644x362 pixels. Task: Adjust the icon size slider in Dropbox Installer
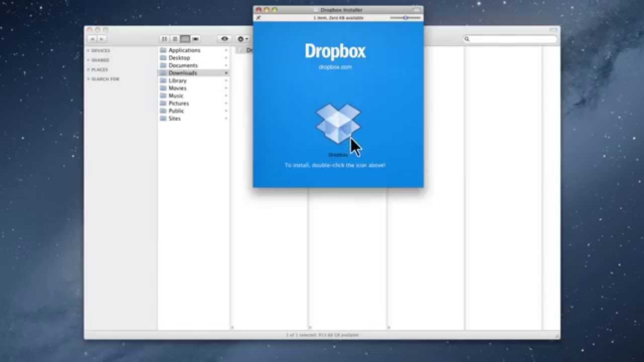406,18
